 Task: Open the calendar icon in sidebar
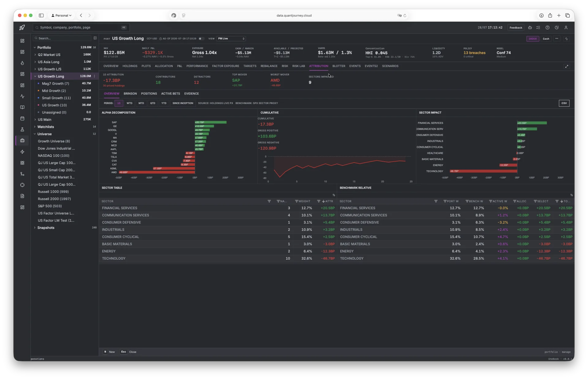pyautogui.click(x=22, y=118)
